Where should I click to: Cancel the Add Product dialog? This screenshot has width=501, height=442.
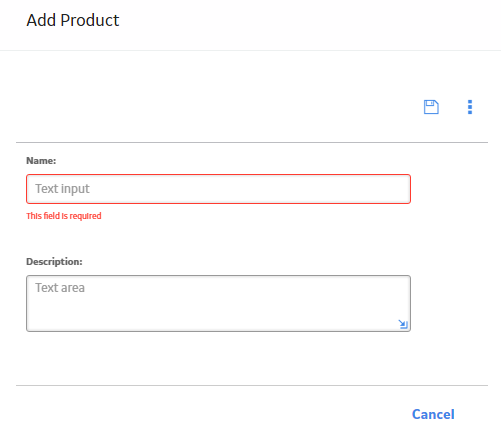pyautogui.click(x=433, y=414)
